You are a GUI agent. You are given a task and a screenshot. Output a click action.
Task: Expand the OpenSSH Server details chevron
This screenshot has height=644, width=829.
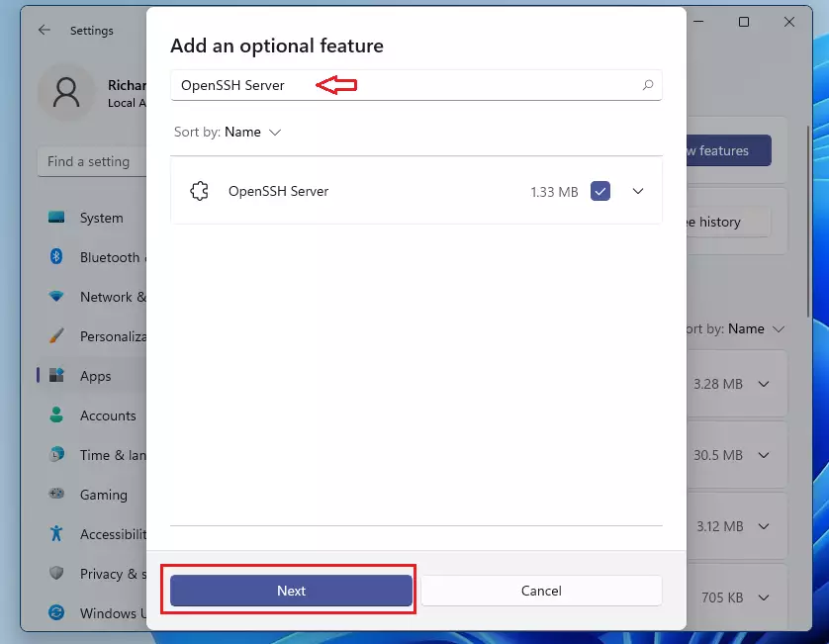coord(638,191)
